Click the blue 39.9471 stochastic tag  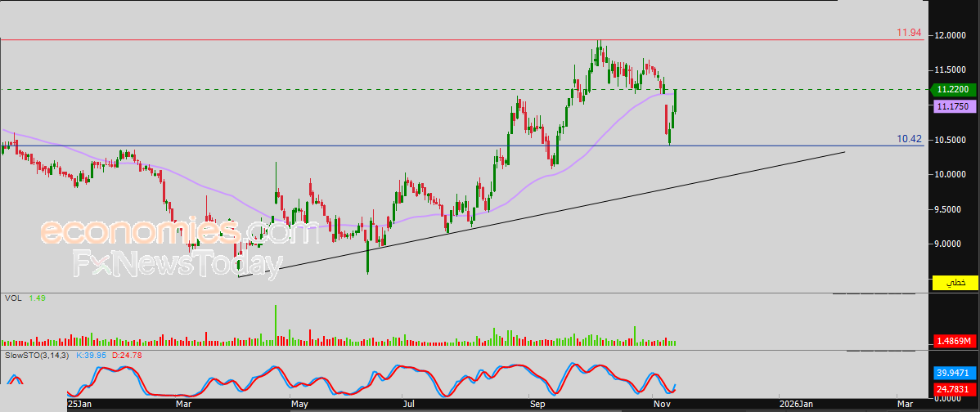[x=955, y=374]
